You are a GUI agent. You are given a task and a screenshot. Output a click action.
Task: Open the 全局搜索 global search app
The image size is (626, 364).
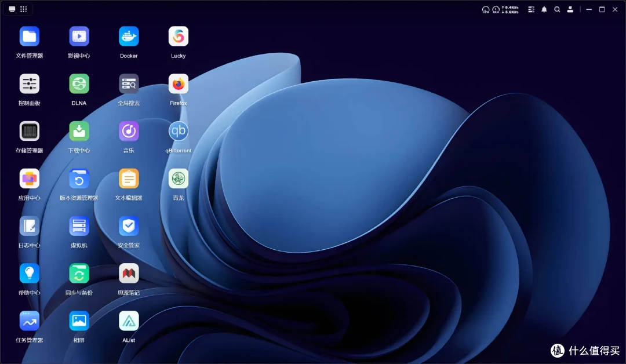point(129,84)
